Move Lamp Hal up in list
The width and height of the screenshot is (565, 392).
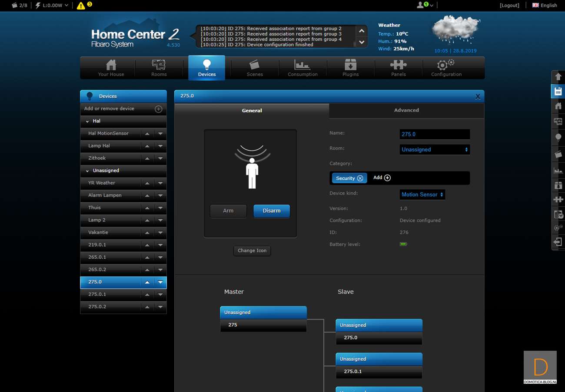pos(147,146)
